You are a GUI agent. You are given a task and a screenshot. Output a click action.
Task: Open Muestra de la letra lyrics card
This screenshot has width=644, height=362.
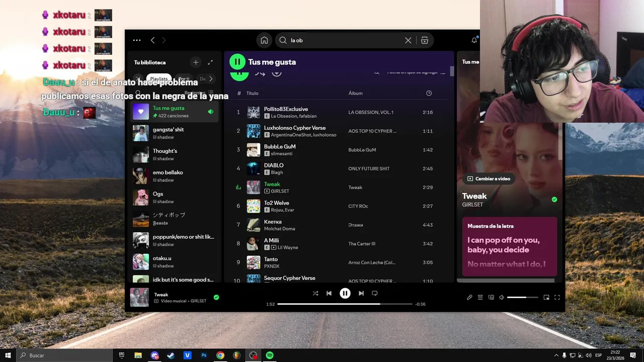[x=510, y=246]
